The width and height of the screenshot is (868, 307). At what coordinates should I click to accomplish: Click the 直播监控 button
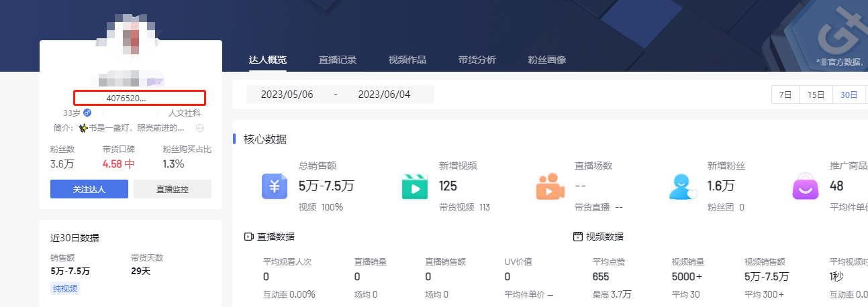tap(173, 189)
